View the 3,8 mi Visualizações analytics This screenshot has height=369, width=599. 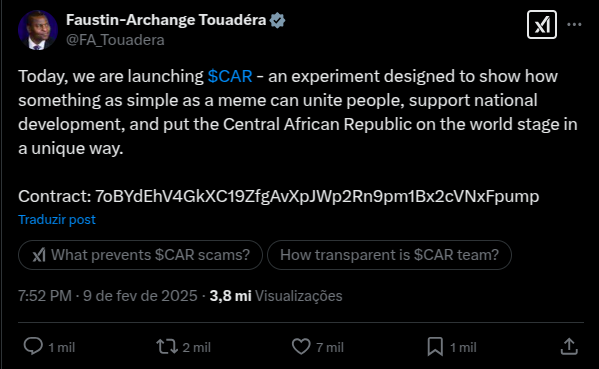pos(276,296)
